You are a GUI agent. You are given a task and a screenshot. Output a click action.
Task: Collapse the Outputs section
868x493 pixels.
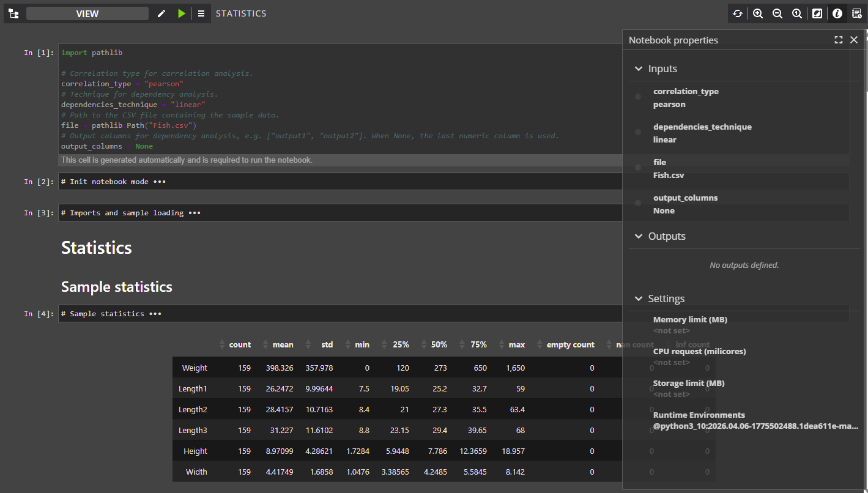click(x=639, y=237)
